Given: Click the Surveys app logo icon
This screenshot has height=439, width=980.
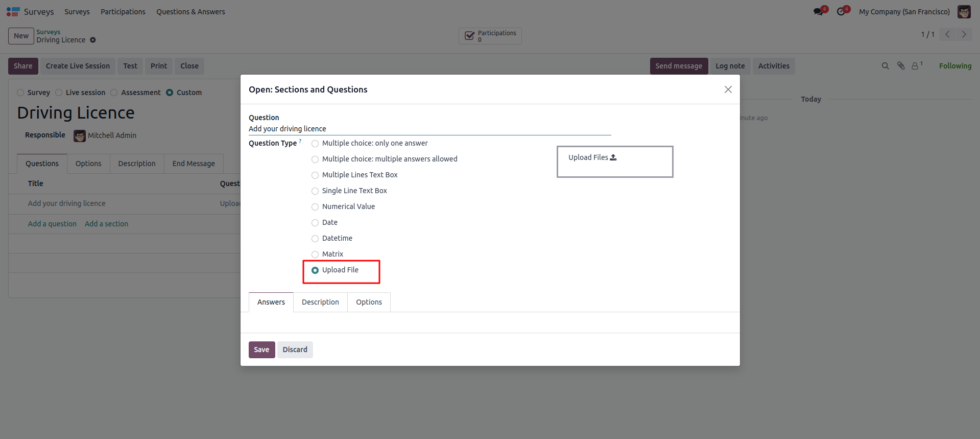Looking at the screenshot, I should click(13, 12).
